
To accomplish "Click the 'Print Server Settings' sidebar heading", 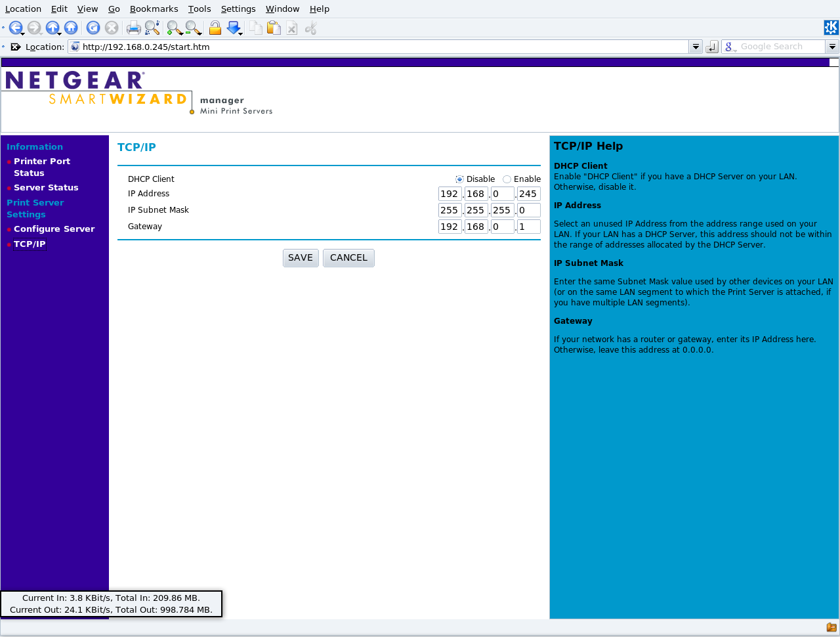I will point(35,208).
